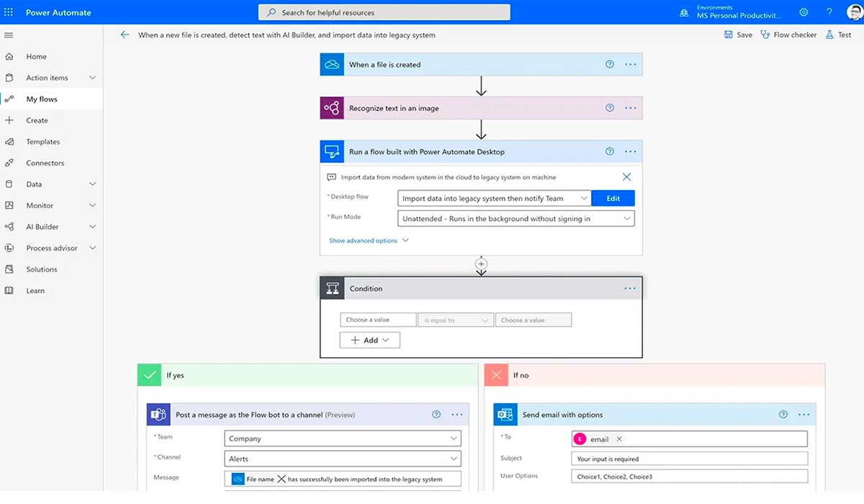Screen dimensions: 864x504
Task: Click the Subject field of email
Action: pyautogui.click(x=690, y=459)
